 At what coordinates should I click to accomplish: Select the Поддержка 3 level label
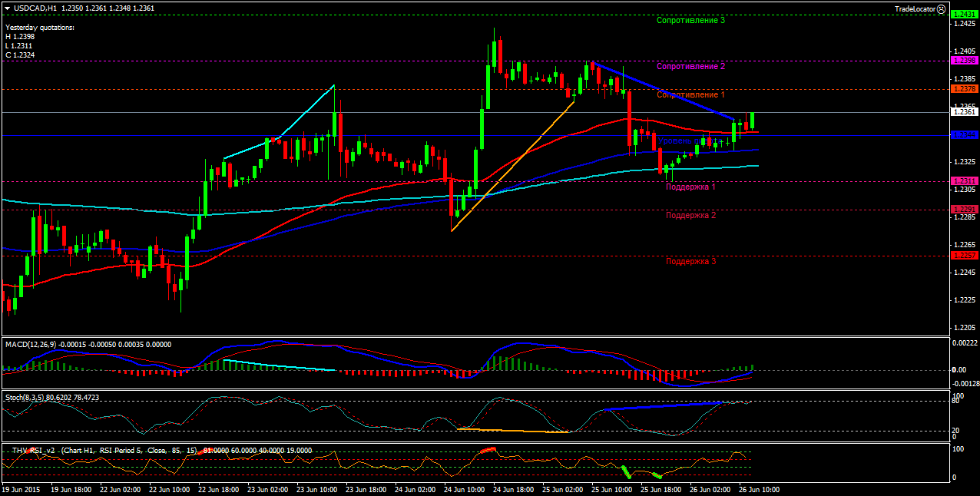click(x=690, y=261)
